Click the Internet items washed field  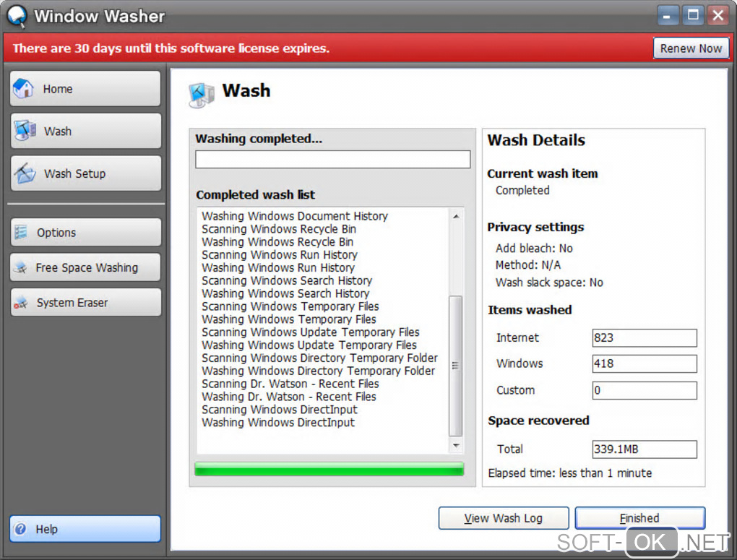(x=645, y=338)
